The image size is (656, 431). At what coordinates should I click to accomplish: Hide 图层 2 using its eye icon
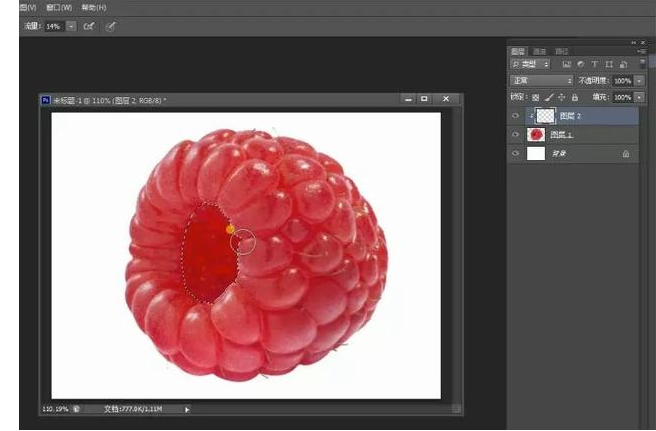coord(516,116)
